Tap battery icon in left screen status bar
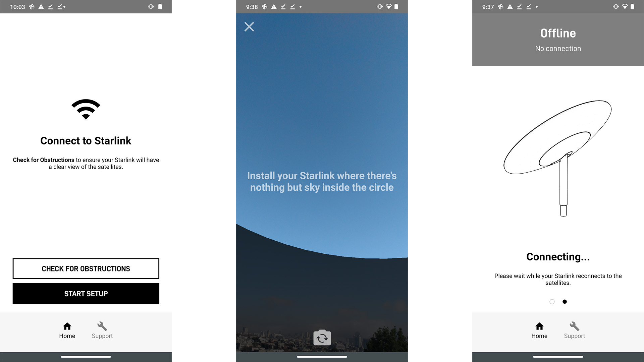This screenshot has height=362, width=644. 160,7
